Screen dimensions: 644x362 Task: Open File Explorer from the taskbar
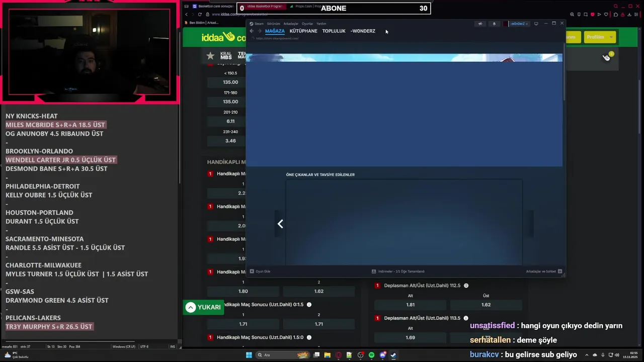[327, 355]
